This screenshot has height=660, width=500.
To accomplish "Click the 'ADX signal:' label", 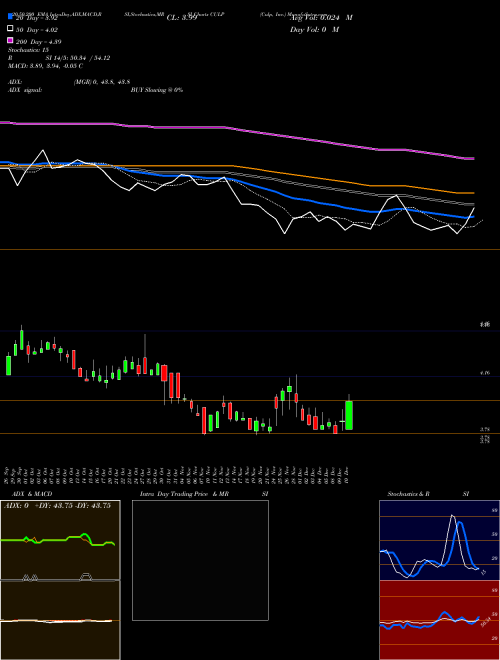I will pos(25,90).
